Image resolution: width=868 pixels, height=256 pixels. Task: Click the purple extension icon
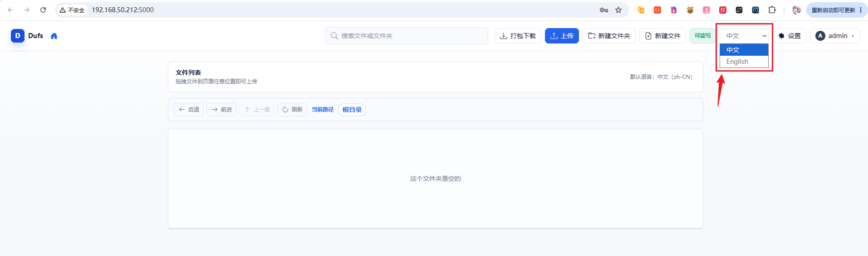tap(674, 10)
